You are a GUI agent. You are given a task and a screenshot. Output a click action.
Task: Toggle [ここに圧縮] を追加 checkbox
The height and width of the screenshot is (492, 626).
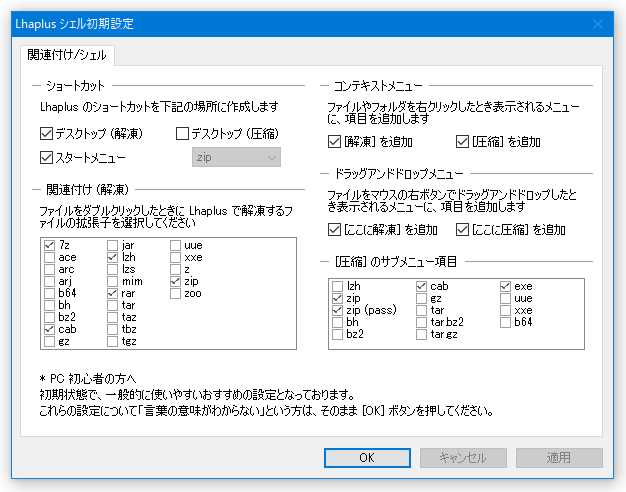462,230
